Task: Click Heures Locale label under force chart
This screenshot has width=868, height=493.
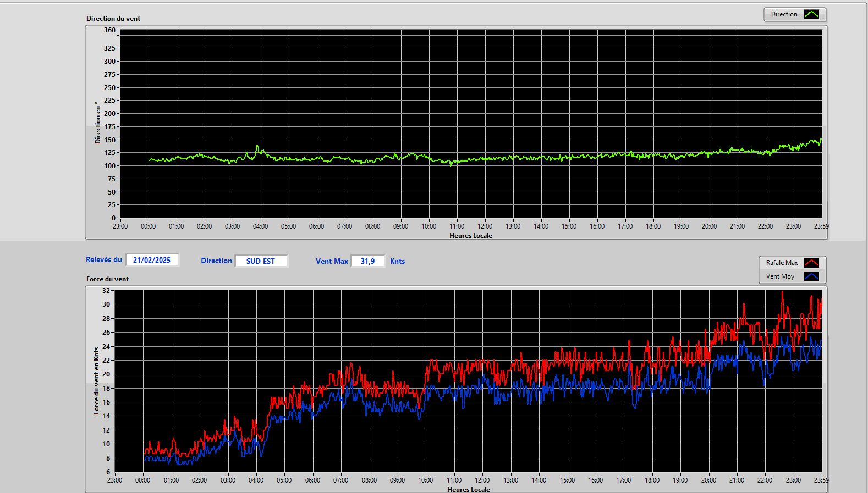Action: (469, 489)
